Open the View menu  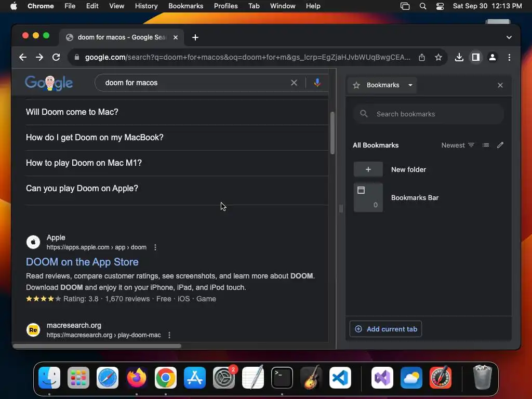pyautogui.click(x=116, y=6)
